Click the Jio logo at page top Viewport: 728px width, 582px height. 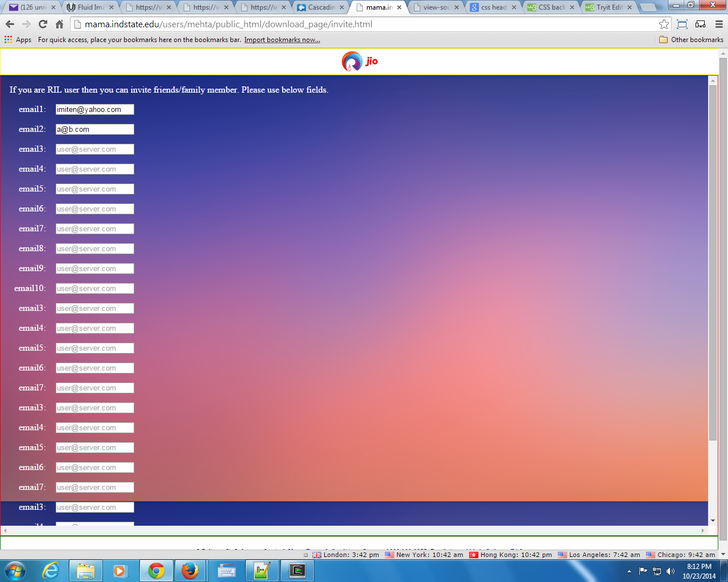[360, 61]
